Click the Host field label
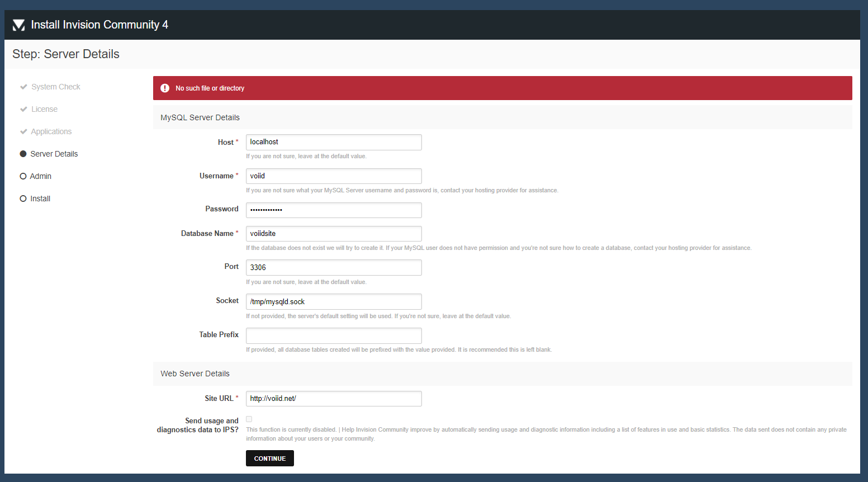The image size is (868, 482). pyautogui.click(x=226, y=142)
